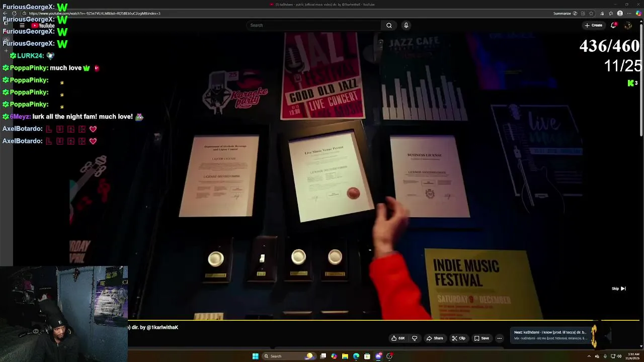Click the Windows taskbar Search box
The width and height of the screenshot is (644, 362).
point(289,356)
